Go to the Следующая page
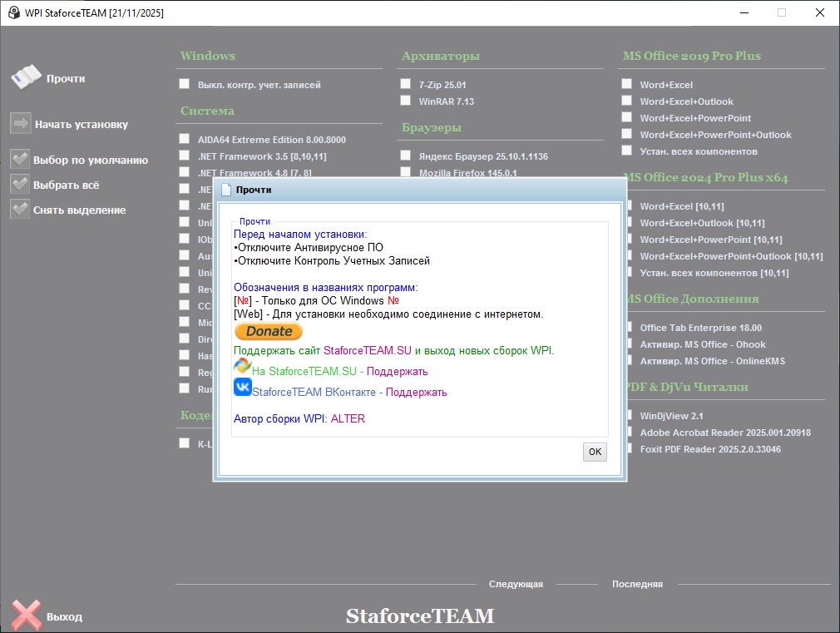This screenshot has height=633, width=840. tap(516, 584)
